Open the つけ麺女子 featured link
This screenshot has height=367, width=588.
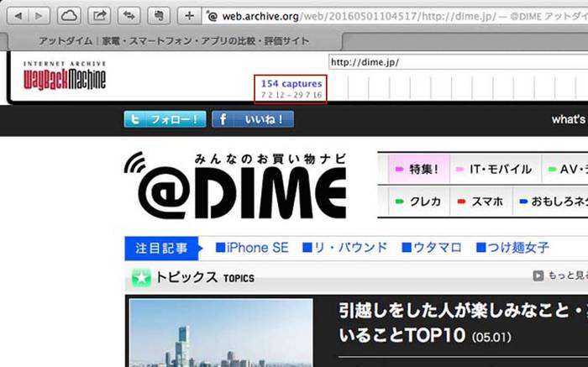point(512,248)
